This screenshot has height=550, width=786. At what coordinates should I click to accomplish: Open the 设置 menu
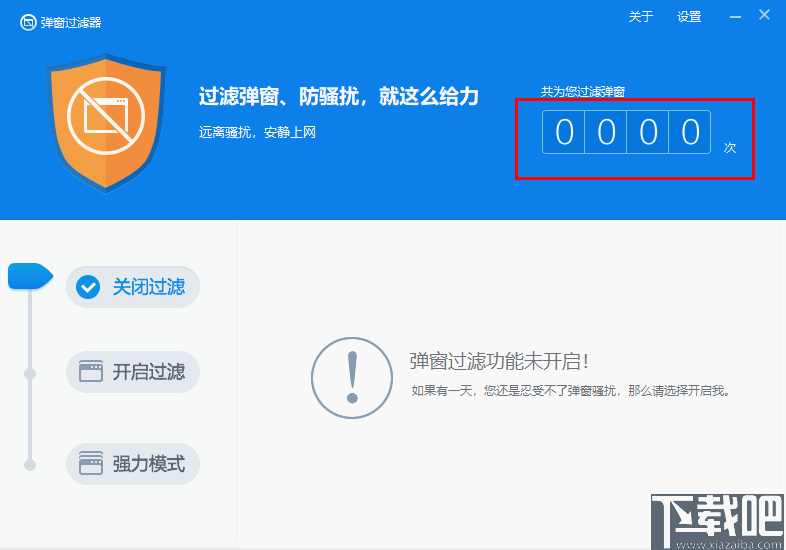pyautogui.click(x=689, y=17)
